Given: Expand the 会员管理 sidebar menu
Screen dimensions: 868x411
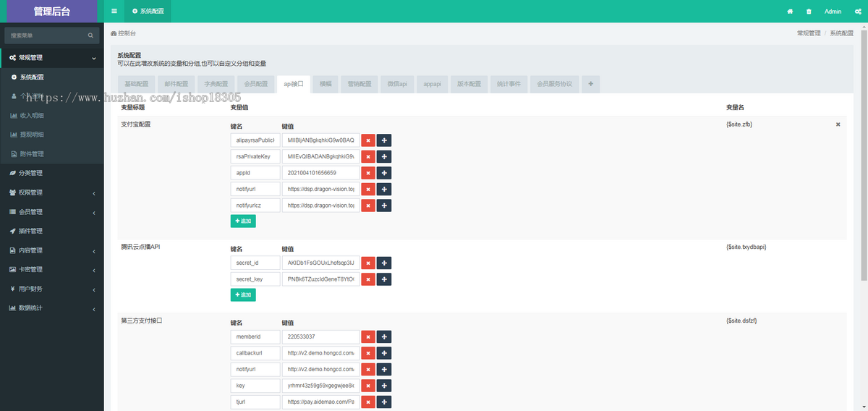Looking at the screenshot, I should pos(52,212).
